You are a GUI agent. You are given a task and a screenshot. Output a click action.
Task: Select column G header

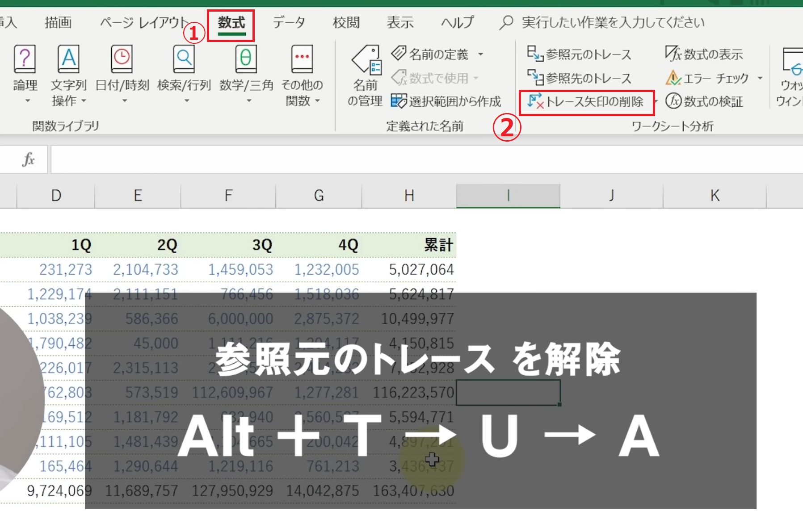click(319, 195)
